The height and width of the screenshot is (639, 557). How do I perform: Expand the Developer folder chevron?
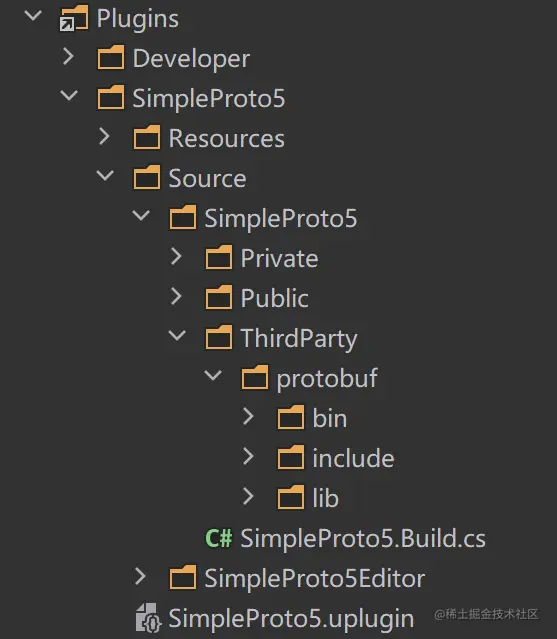[68, 57]
